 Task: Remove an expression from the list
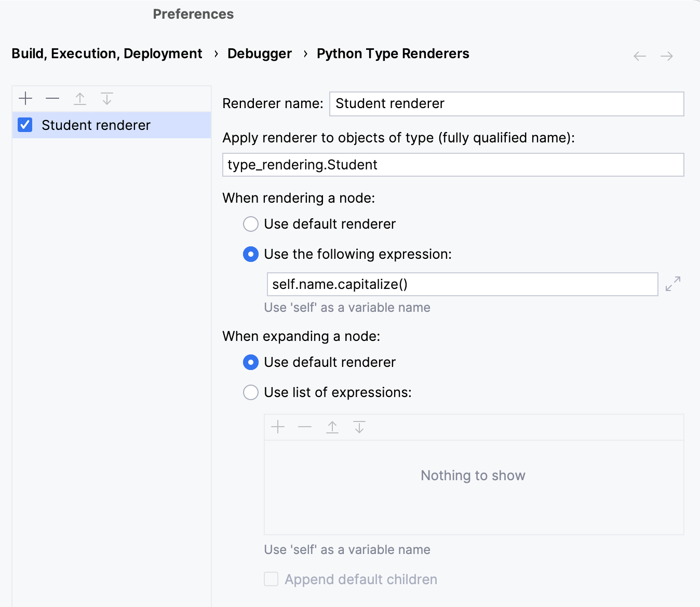pyautogui.click(x=305, y=427)
